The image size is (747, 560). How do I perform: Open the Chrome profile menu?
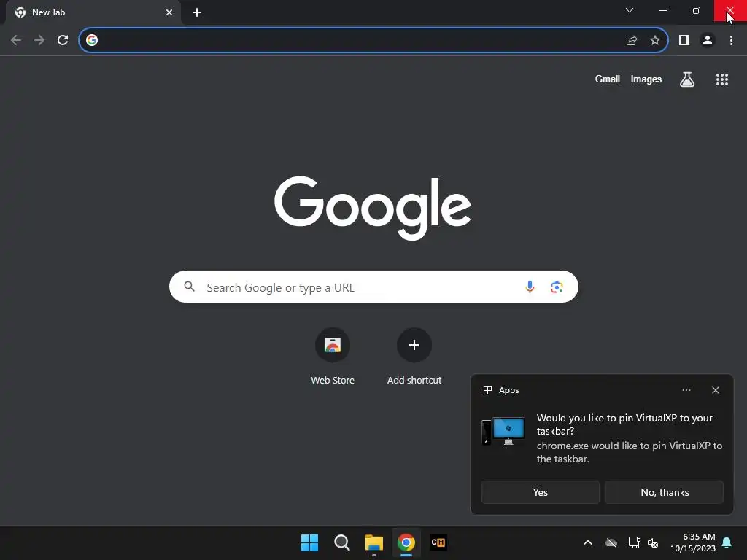pos(708,41)
